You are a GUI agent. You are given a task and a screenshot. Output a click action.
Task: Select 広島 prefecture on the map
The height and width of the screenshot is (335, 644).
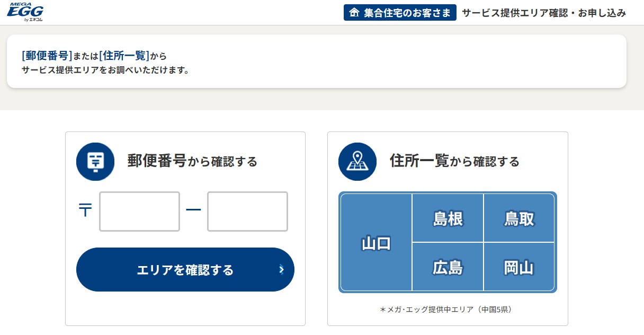pos(448,267)
